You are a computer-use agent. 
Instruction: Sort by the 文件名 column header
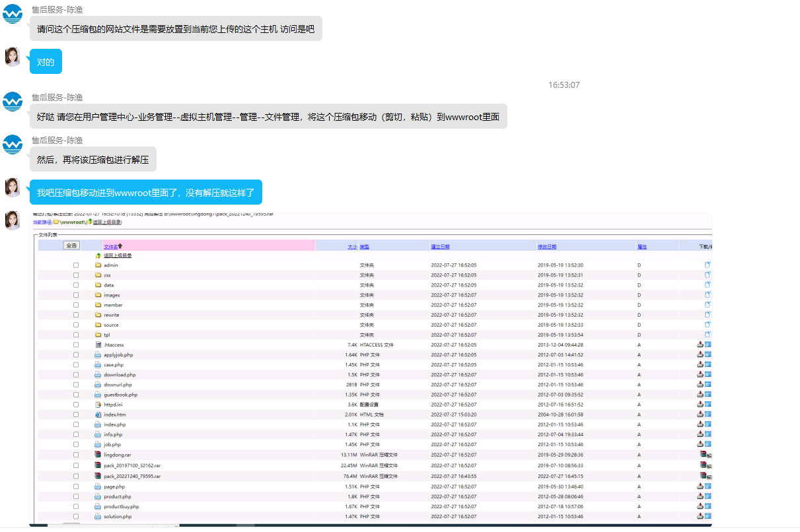[110, 246]
